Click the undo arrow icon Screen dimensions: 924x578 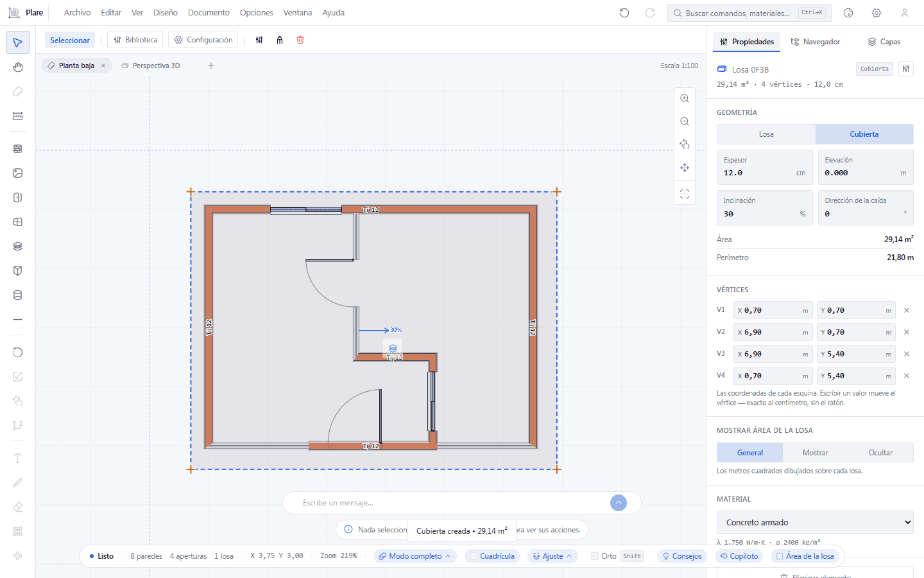pos(624,13)
